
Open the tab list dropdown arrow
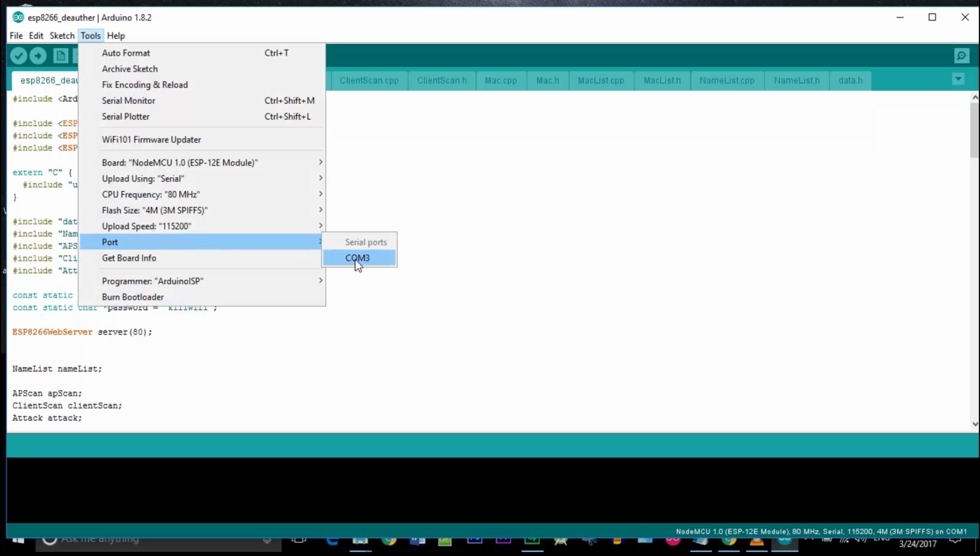[958, 79]
